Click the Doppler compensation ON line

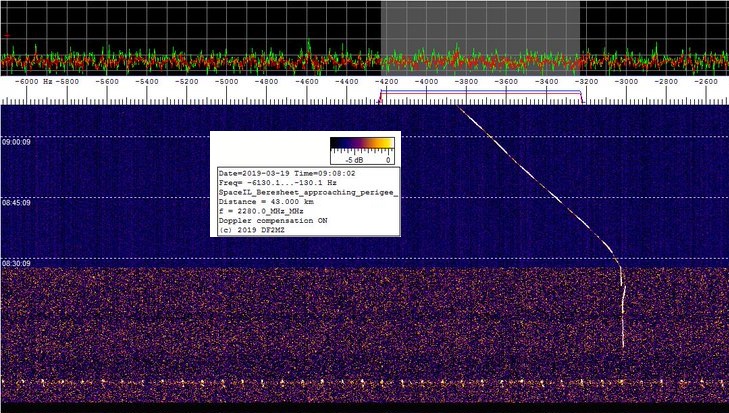coord(273,220)
